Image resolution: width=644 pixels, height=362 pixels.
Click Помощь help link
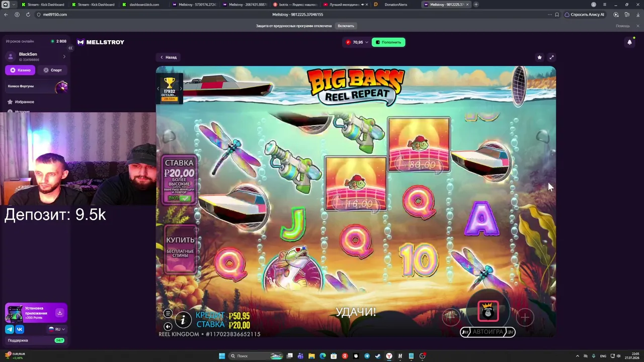[623, 26]
